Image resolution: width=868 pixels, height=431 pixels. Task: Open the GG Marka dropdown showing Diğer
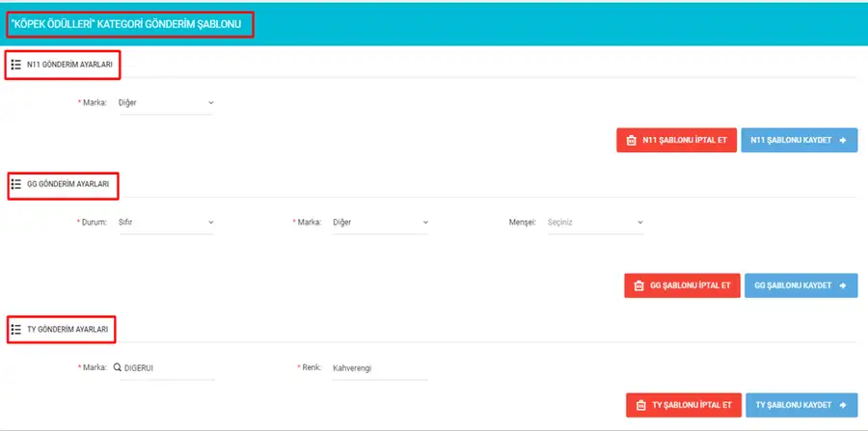pyautogui.click(x=380, y=223)
